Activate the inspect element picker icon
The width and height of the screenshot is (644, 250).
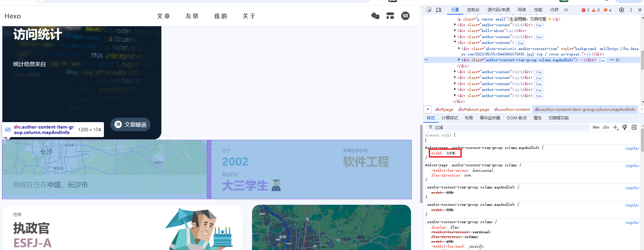[429, 10]
